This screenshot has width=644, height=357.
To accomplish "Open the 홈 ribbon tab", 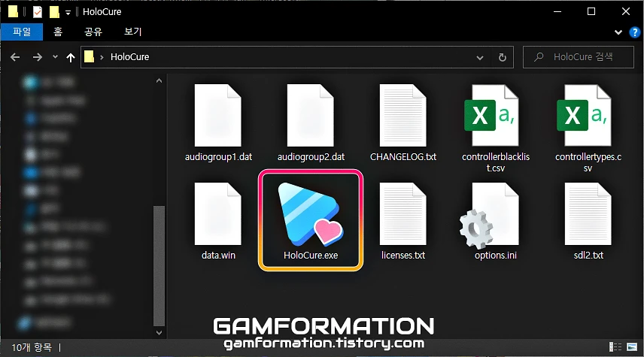I will [x=58, y=32].
